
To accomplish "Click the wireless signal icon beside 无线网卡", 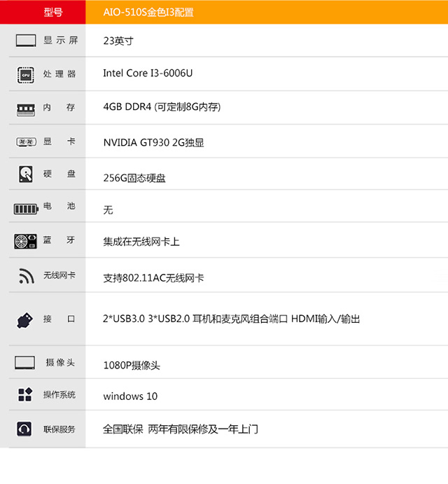I will coord(26,276).
